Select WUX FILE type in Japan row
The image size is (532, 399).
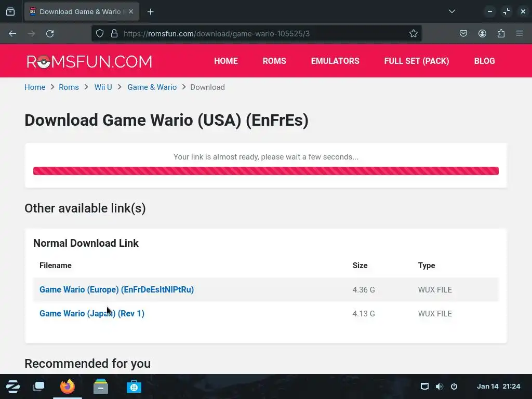(x=435, y=313)
